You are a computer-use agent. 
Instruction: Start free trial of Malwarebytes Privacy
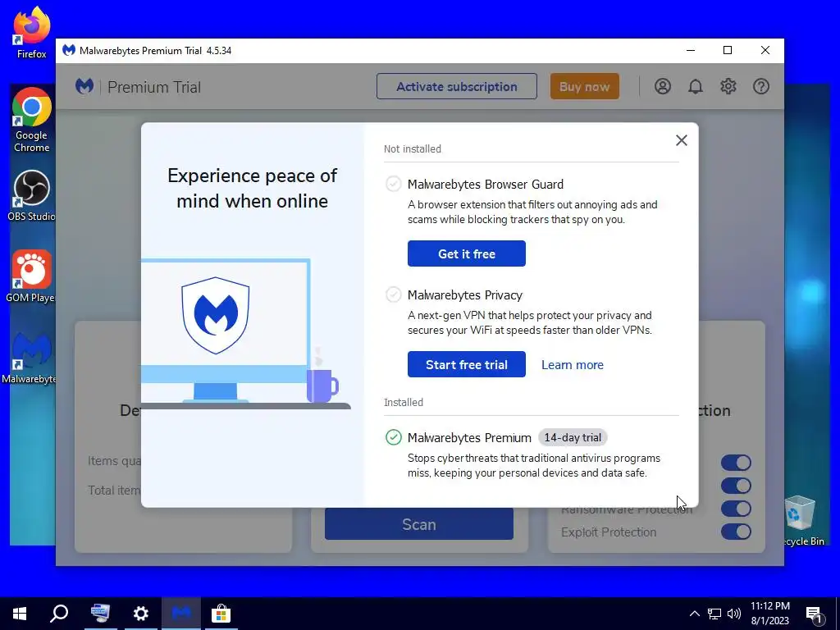click(x=466, y=364)
